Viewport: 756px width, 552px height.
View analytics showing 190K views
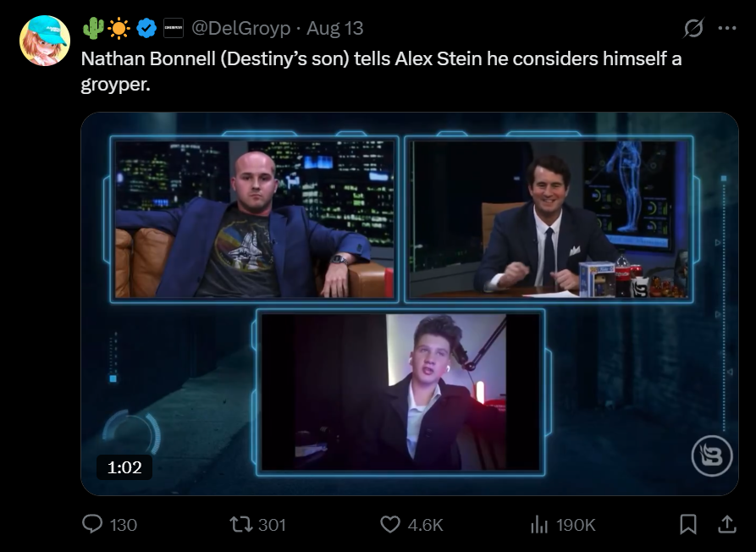563,525
